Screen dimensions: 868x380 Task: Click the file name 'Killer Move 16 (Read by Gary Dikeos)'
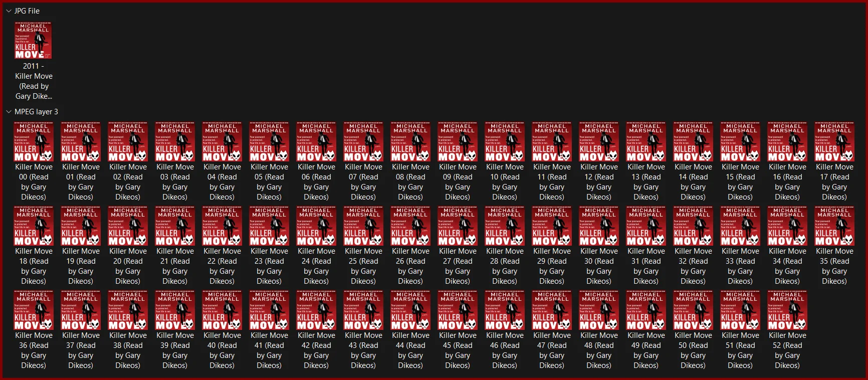[x=787, y=182]
